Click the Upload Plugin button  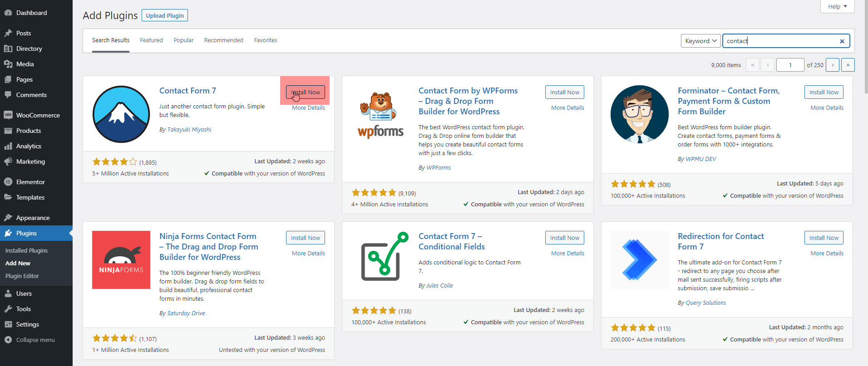[x=165, y=15]
